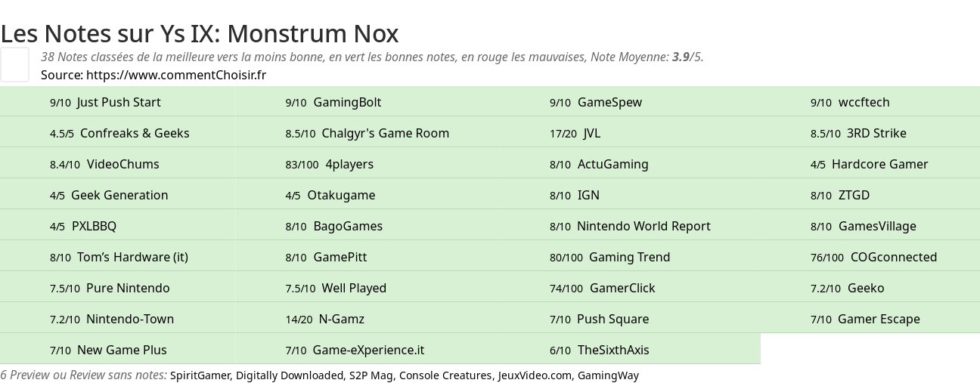The width and height of the screenshot is (980, 383).
Task: Click the COGconnected 76/100 entry
Action: (x=894, y=257)
